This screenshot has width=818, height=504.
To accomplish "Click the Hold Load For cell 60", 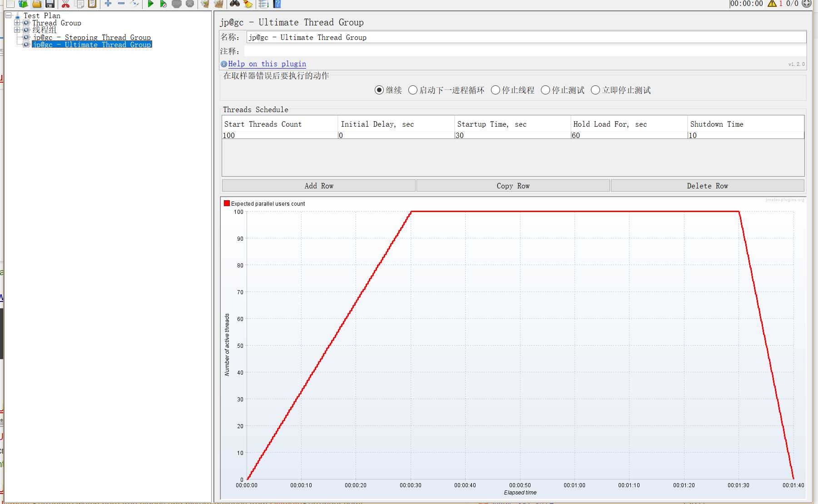I will point(629,135).
